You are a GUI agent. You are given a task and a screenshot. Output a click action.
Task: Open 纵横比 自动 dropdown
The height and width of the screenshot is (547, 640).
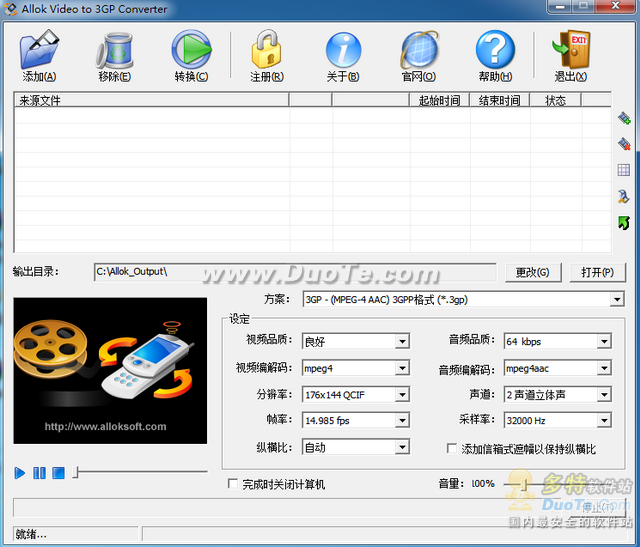click(x=402, y=447)
